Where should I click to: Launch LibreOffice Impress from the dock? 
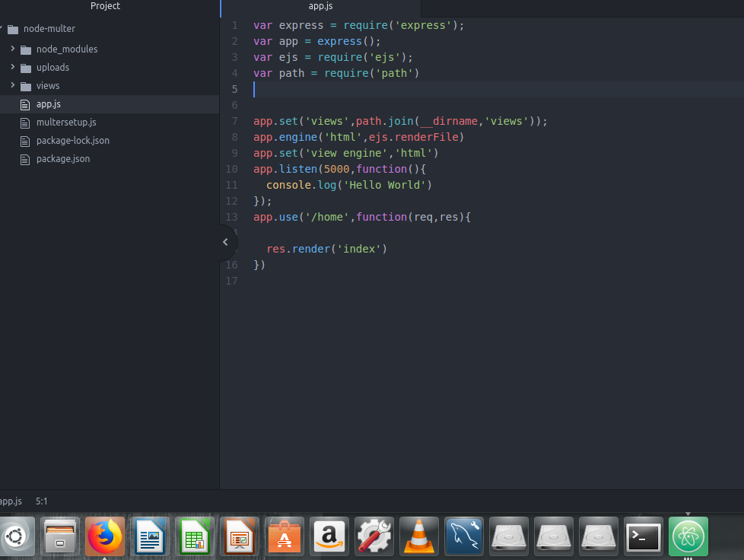pyautogui.click(x=240, y=536)
